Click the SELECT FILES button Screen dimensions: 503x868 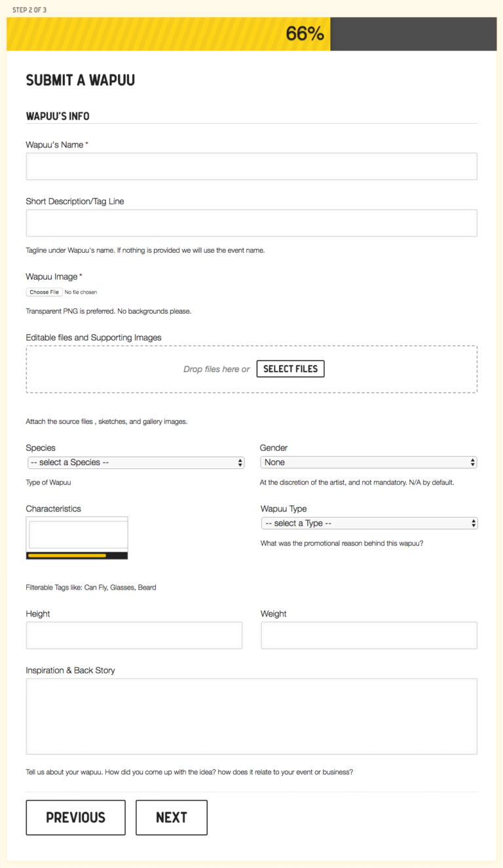click(290, 369)
